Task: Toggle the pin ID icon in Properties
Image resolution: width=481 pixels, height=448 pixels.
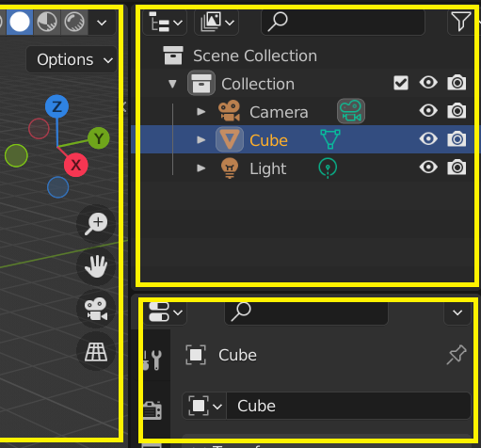Action: (x=457, y=355)
